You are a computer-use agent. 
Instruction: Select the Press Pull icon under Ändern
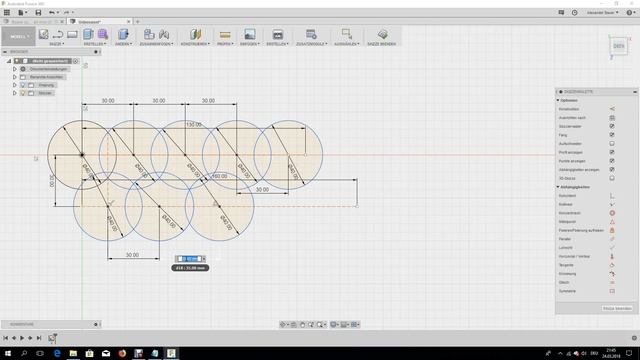click(123, 34)
